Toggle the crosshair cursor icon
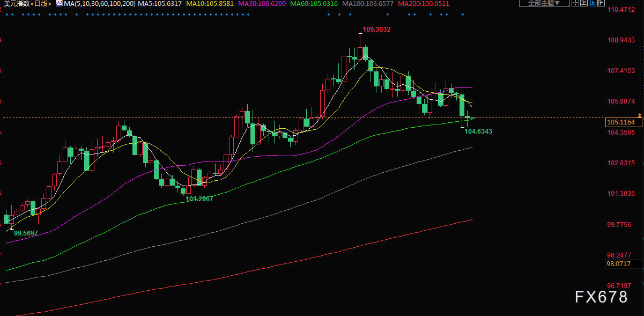 (575, 3)
